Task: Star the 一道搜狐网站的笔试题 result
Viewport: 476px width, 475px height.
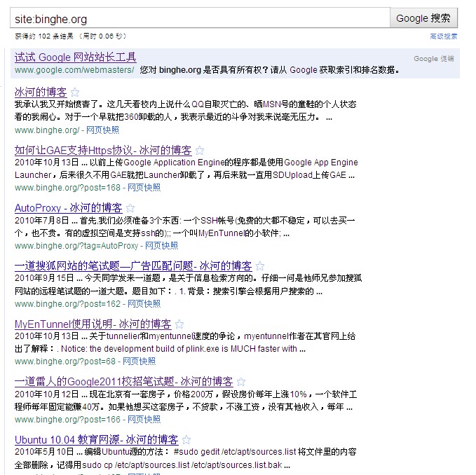Action: pos(260,266)
